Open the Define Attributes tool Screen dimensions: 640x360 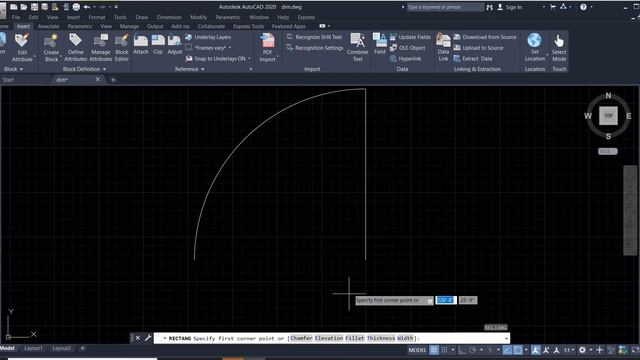[x=76, y=47]
